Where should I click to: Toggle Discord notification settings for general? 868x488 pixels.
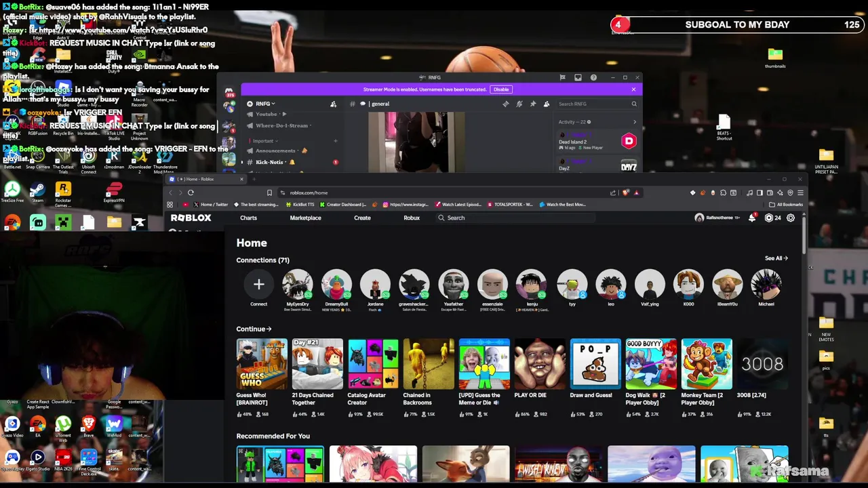(519, 104)
